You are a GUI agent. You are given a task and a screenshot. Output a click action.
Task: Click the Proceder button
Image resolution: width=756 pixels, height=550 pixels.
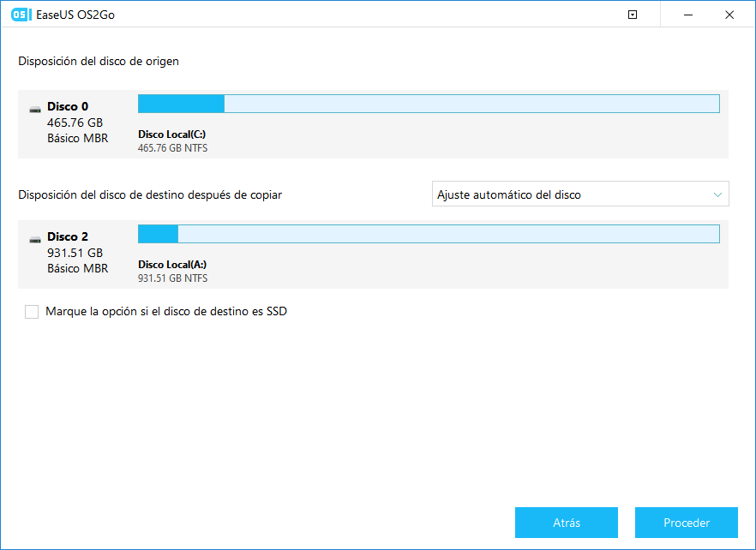tap(686, 523)
